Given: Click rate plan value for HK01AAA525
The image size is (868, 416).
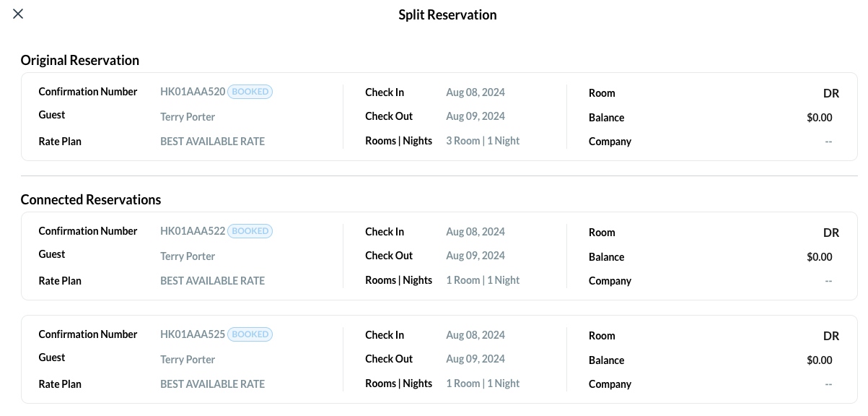Looking at the screenshot, I should pyautogui.click(x=212, y=384).
